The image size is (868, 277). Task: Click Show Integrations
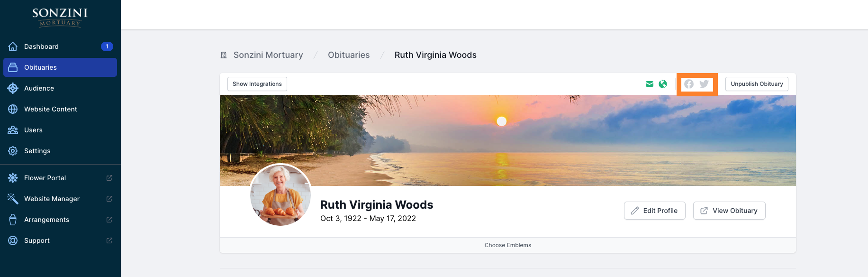tap(257, 84)
